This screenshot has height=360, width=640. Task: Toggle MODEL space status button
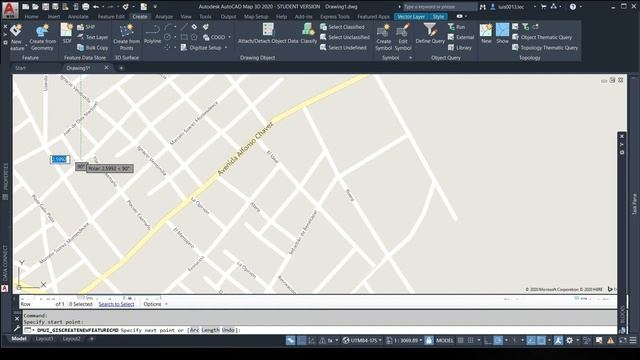click(445, 340)
